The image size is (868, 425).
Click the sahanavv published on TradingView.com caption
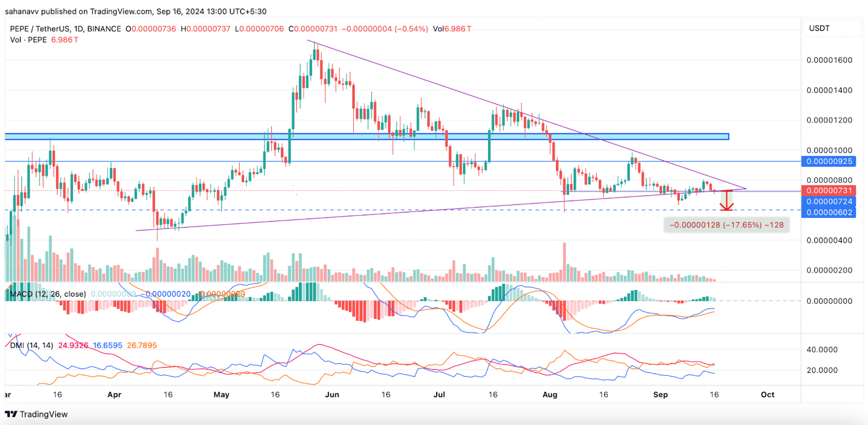136,11
